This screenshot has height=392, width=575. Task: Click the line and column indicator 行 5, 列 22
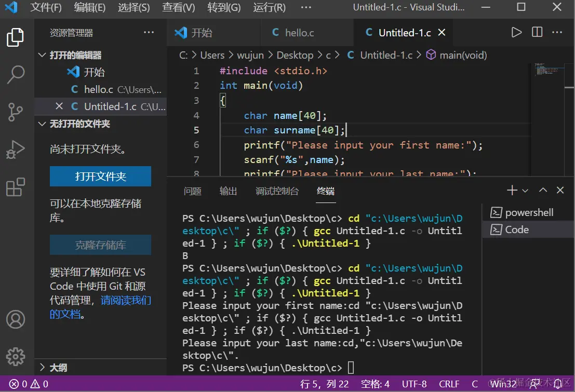[324, 384]
